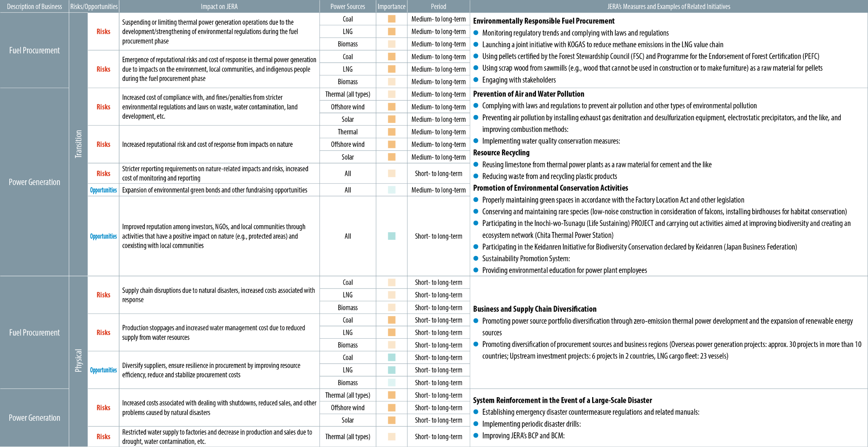Image resolution: width=868 pixels, height=447 pixels.
Task: Click the 'Risks/Opportunities' column header
Action: pos(94,6)
